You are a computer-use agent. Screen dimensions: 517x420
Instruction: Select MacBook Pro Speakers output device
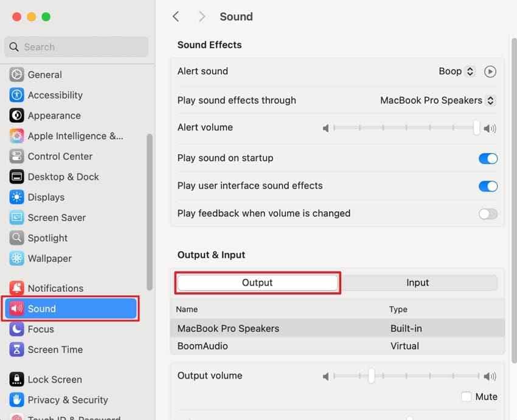tap(338, 328)
